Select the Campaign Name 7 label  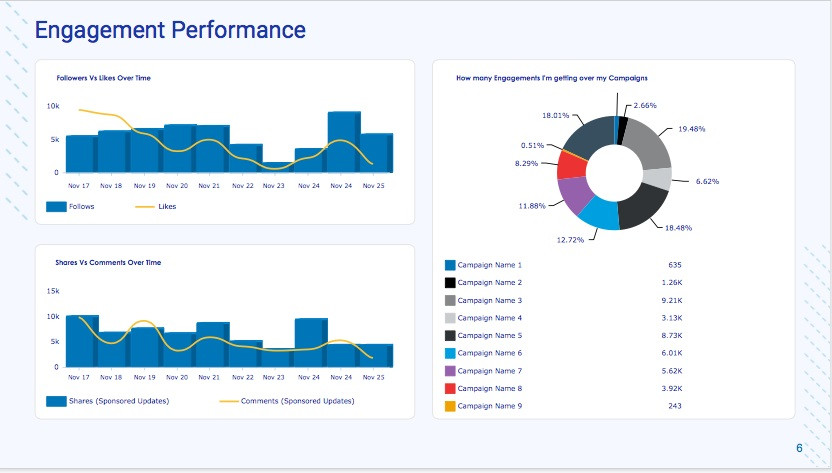pos(490,371)
